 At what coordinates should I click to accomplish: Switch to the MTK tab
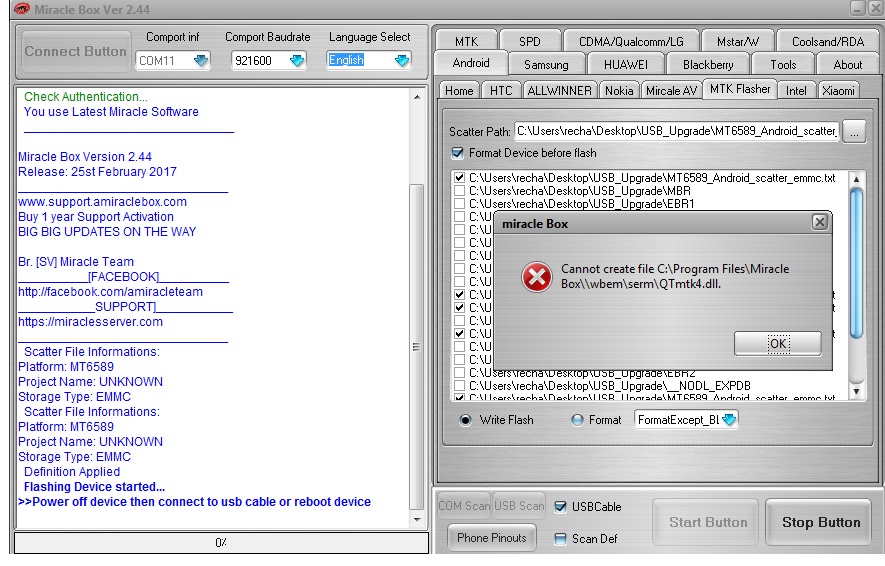pos(466,42)
